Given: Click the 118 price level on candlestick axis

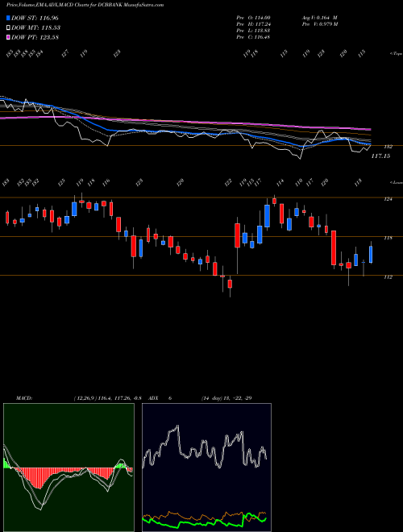Looking at the screenshot, I should coord(388,238).
